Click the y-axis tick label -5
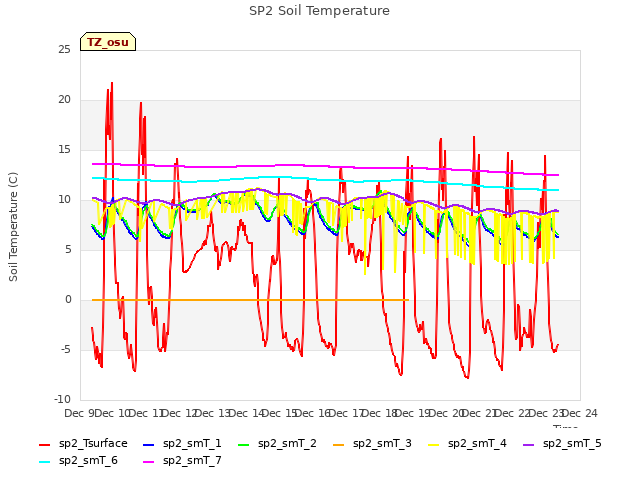This screenshot has height=480, width=640. [66, 349]
